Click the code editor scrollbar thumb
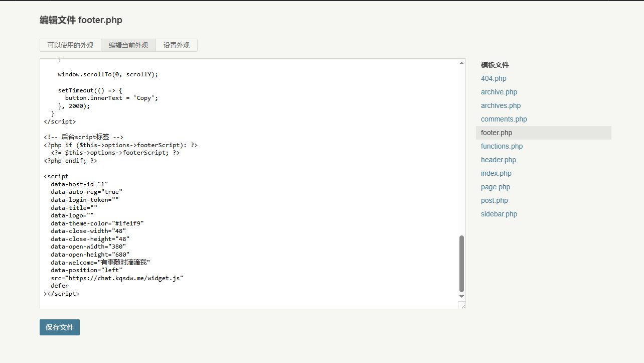Screen dimensions: 644x363 coord(461,264)
